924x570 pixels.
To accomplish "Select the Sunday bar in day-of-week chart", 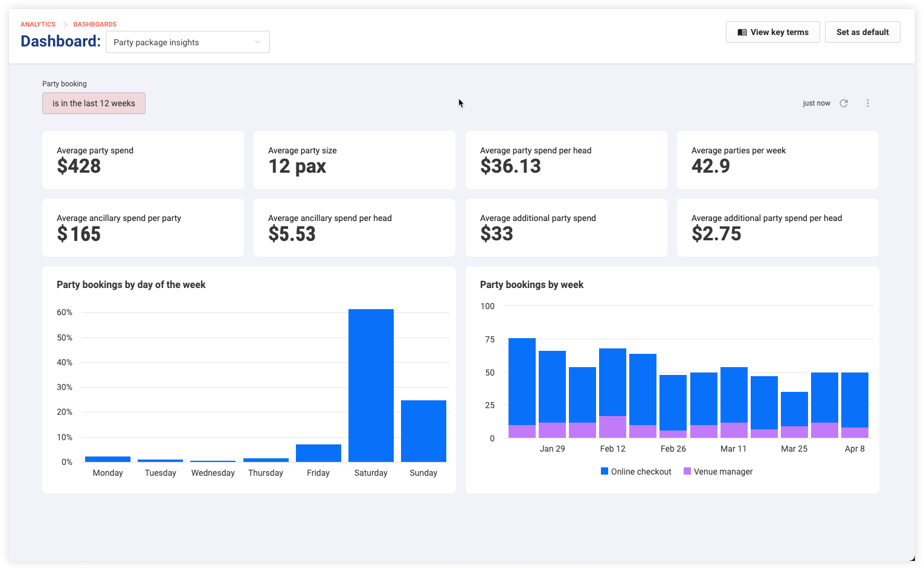I will coord(423,431).
